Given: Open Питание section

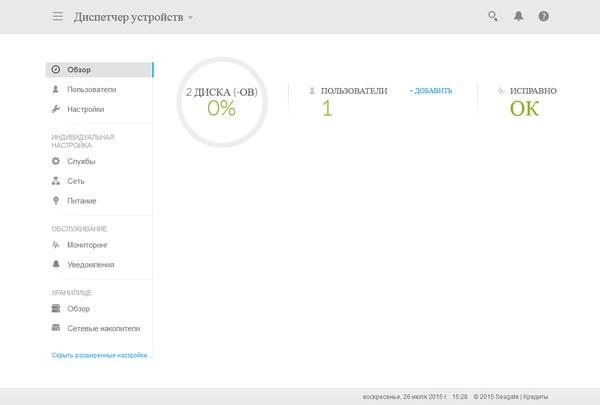Looking at the screenshot, I should pyautogui.click(x=82, y=201).
